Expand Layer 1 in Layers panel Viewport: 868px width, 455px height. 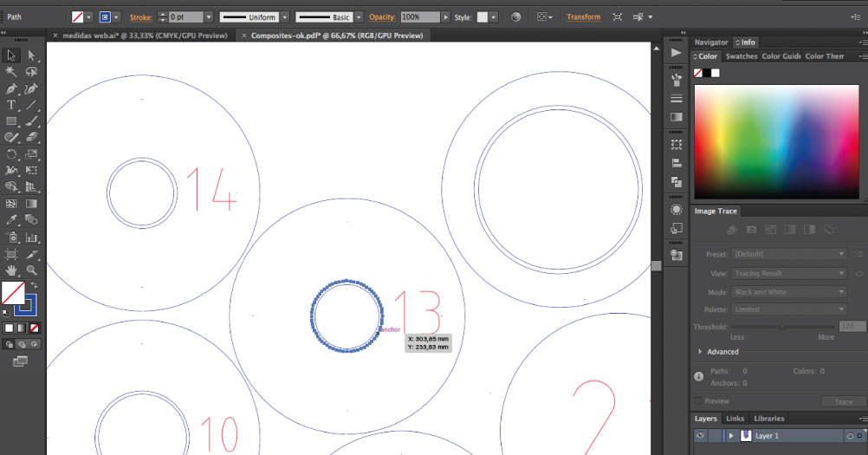point(731,436)
